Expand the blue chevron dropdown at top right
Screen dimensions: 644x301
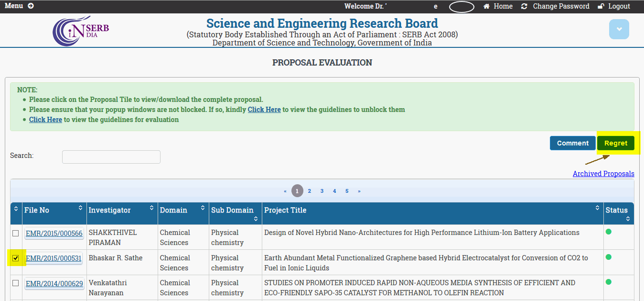(x=619, y=29)
